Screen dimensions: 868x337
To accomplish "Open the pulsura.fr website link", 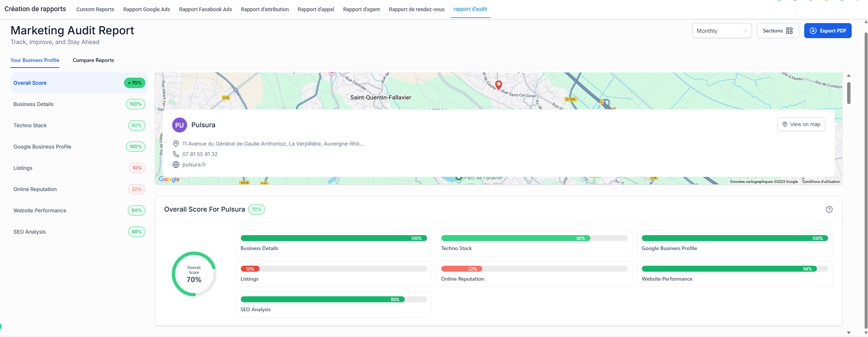I will click(x=194, y=165).
